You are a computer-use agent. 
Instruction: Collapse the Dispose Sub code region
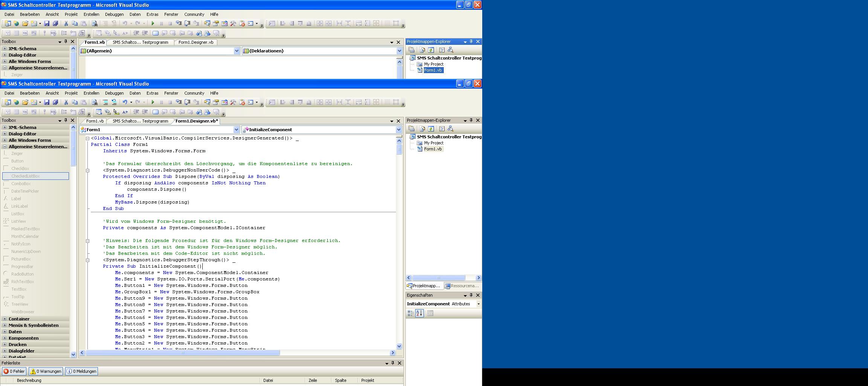[x=87, y=170]
